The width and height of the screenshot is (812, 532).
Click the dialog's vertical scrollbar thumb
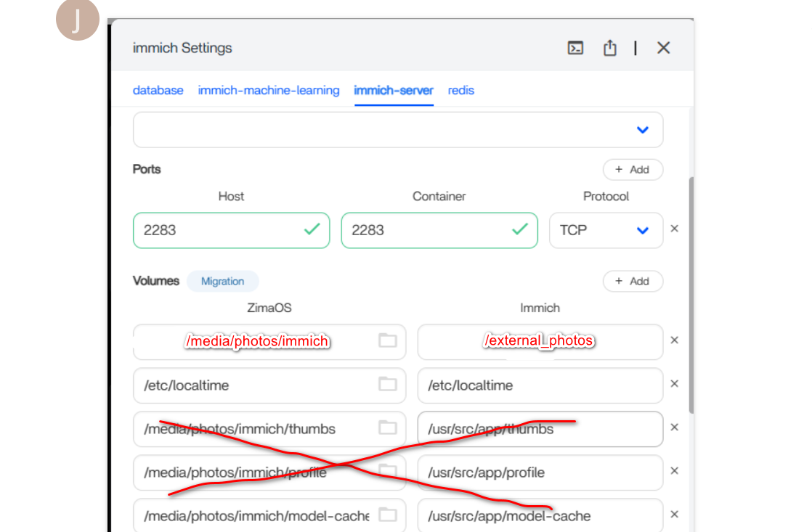pyautogui.click(x=691, y=295)
